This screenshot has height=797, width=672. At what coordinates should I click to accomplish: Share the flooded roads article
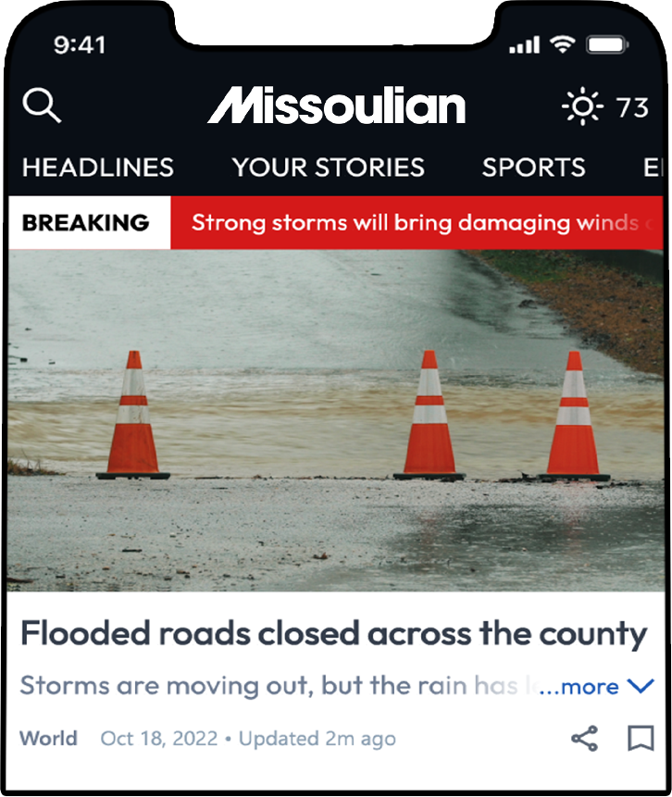point(585,739)
